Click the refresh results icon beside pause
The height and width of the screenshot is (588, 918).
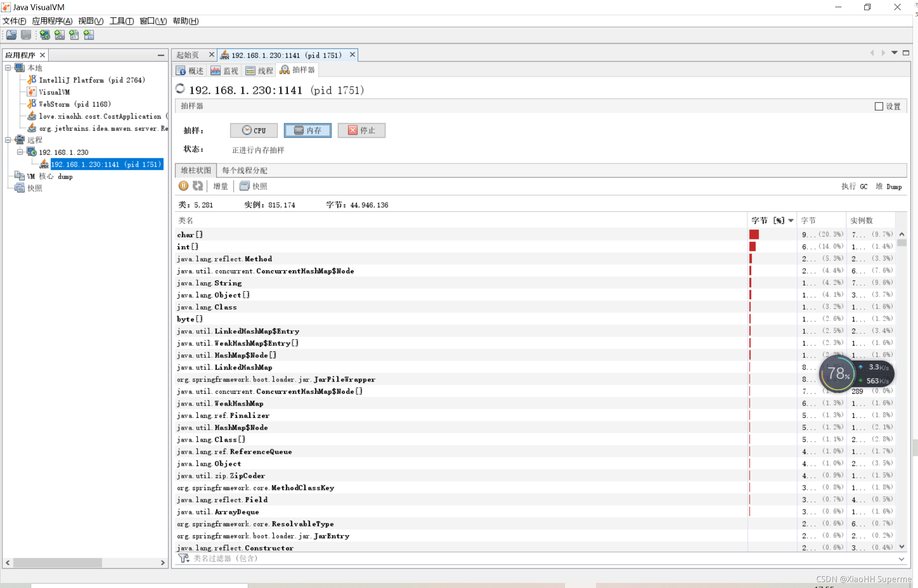coord(198,186)
